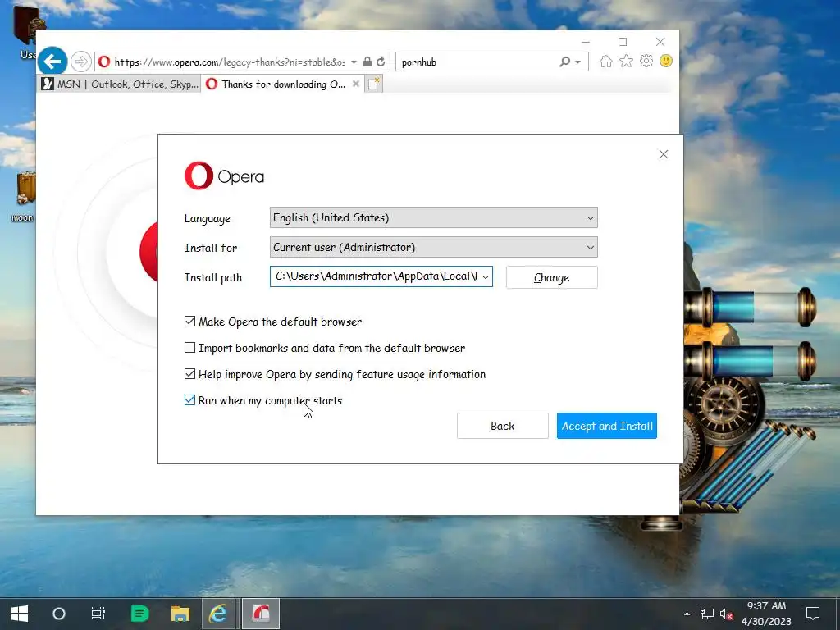Screen dimensions: 840x630
Task: Open Task View on taskbar
Action: 98,614
